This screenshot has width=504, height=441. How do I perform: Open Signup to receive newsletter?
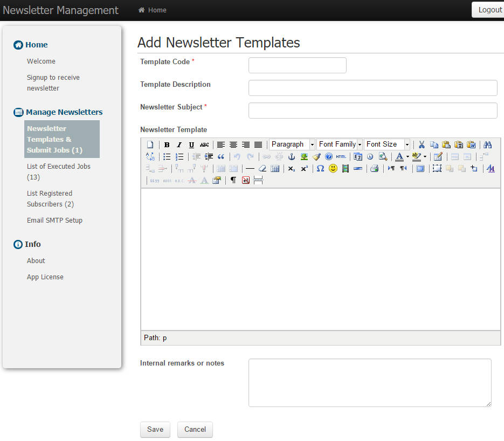(x=53, y=82)
